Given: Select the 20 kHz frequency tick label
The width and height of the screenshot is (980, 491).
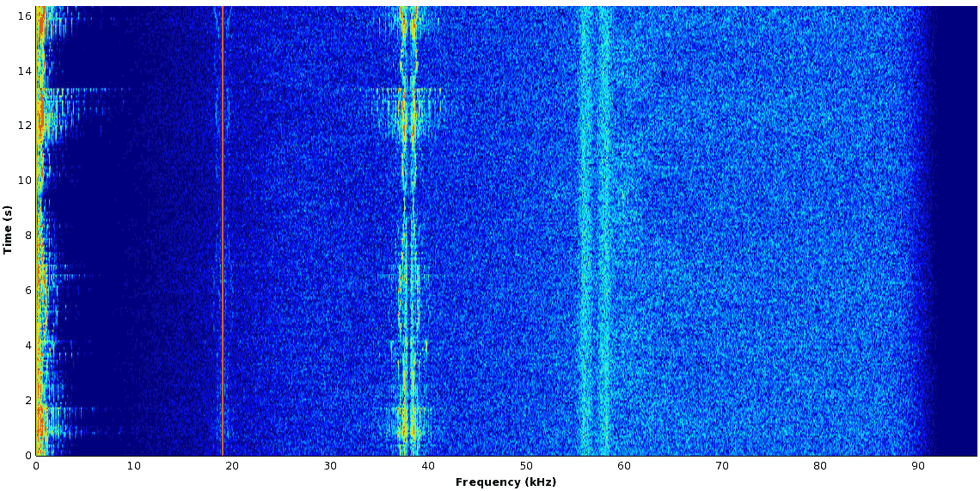Looking at the screenshot, I should [x=231, y=466].
